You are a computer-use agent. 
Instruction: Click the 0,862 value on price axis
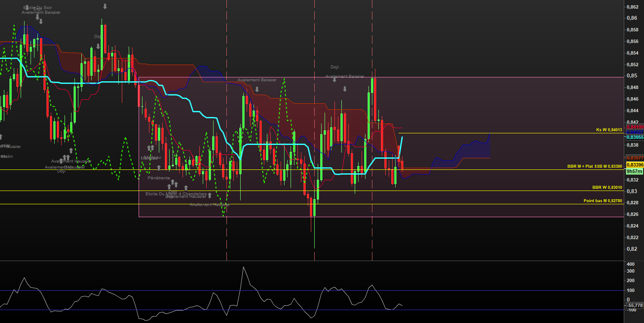click(632, 7)
